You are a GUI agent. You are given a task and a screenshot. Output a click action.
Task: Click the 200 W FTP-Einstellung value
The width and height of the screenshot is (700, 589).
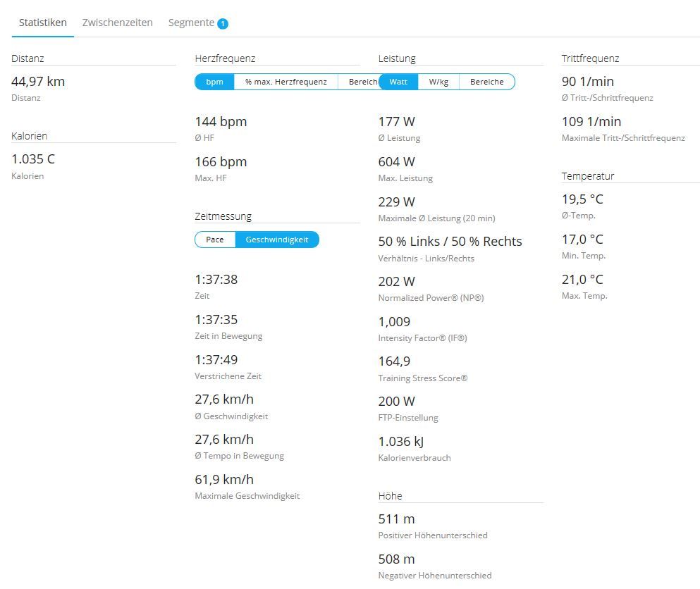click(396, 401)
